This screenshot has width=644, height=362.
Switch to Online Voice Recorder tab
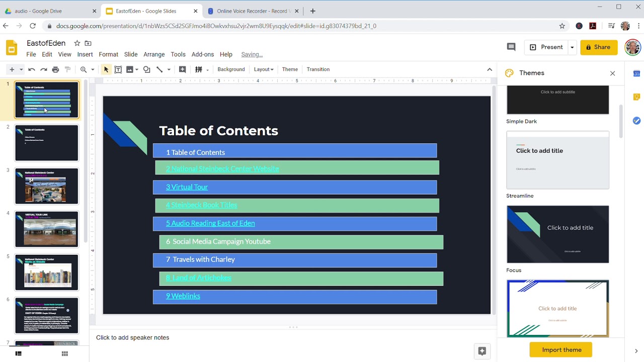253,11
